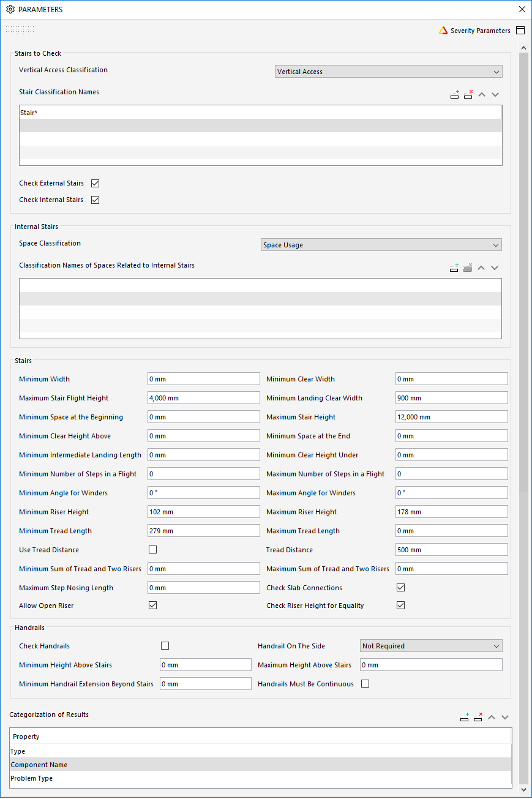Move Stair Classification Names row down
The image size is (532, 799).
click(x=495, y=94)
